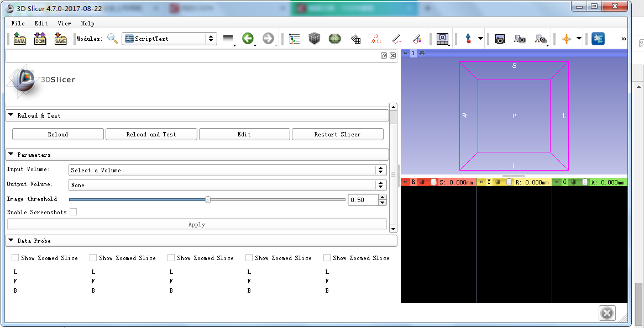
Task: Open the Help menu
Action: coord(87,23)
